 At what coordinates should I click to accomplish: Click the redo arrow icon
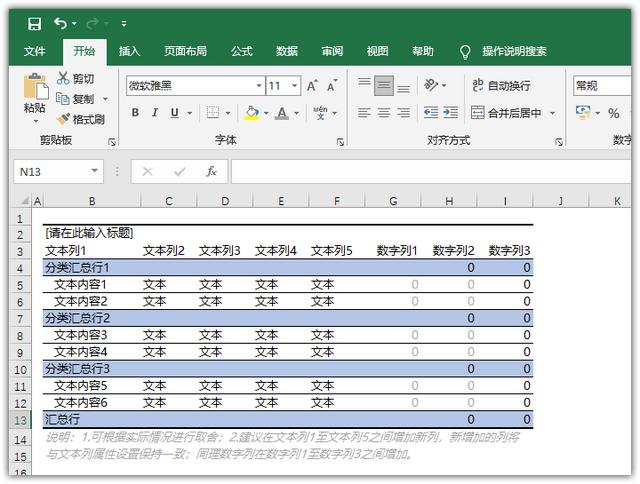pyautogui.click(x=92, y=23)
